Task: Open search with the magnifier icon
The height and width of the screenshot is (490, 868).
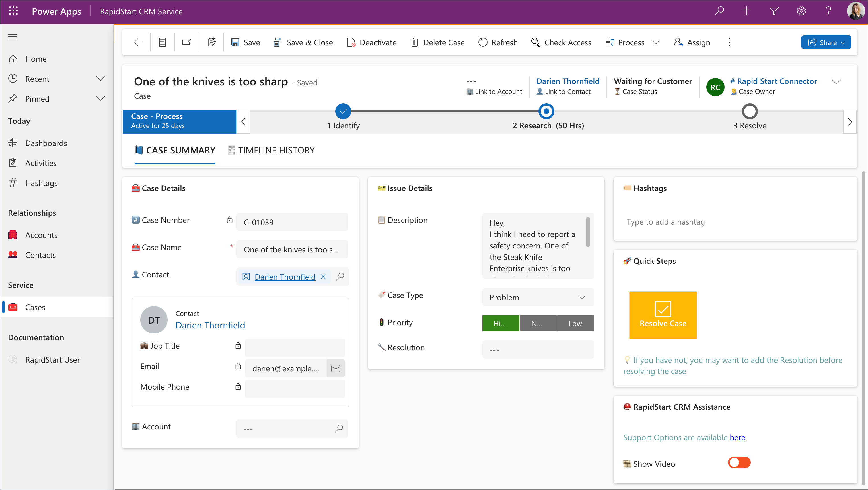Action: coord(719,11)
